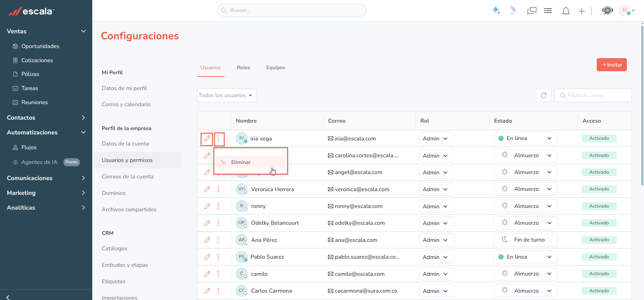Screen dimensions: 644x300
Task: Click the Palabras claves search field
Action: (593, 95)
